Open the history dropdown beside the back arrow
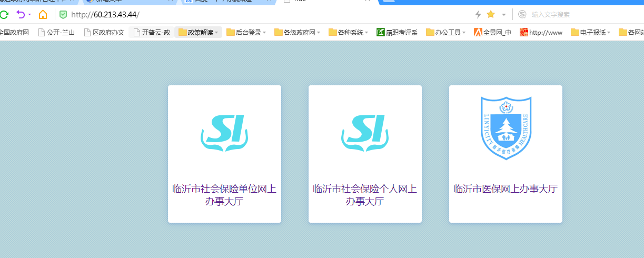Image resolution: width=644 pixels, height=258 pixels. (x=29, y=15)
